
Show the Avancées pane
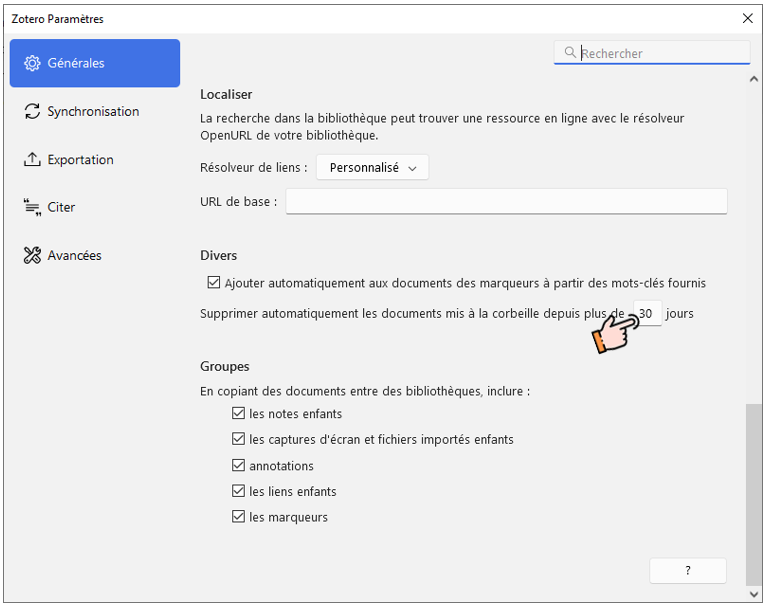tap(95, 255)
